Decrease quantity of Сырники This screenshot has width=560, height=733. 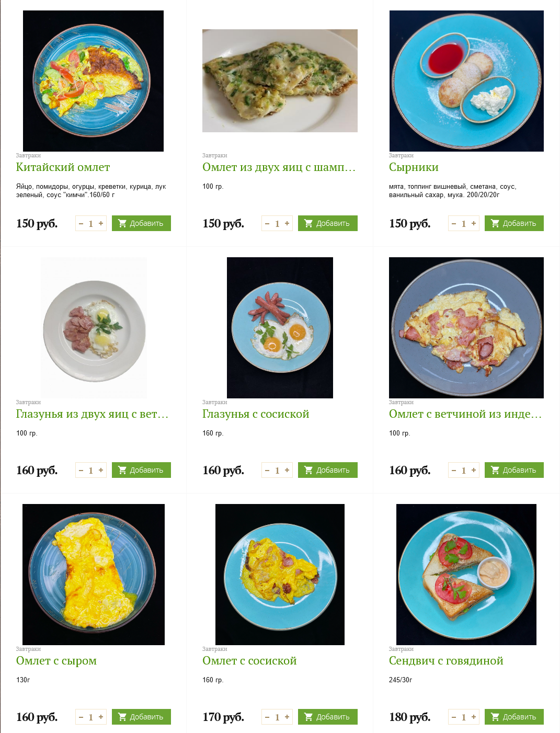[454, 223]
